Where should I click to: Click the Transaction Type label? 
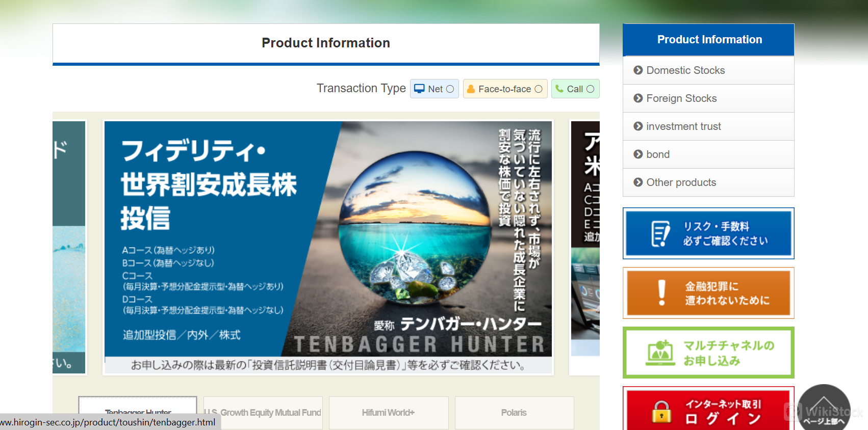pos(361,88)
